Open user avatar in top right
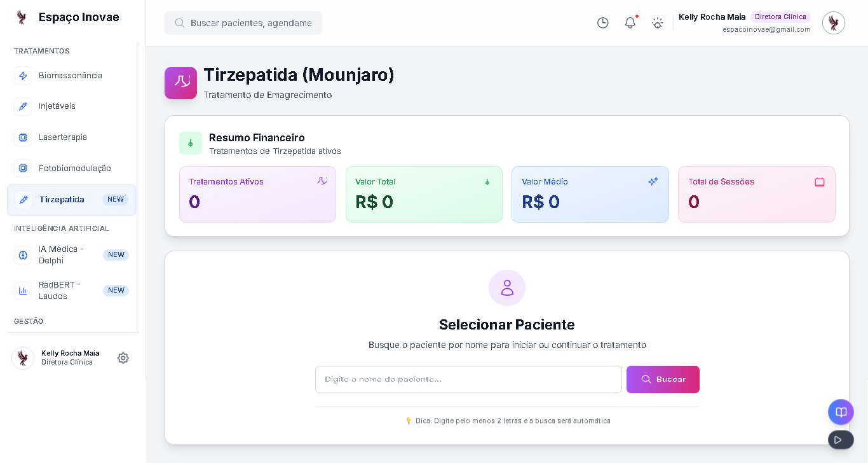This screenshot has width=868, height=465. 833,23
